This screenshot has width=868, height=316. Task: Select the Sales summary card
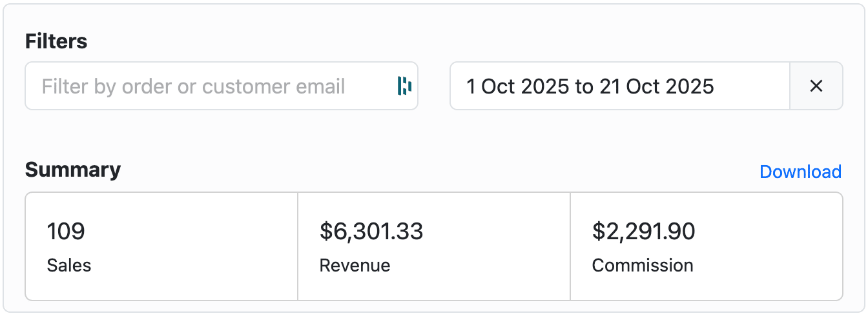[161, 246]
